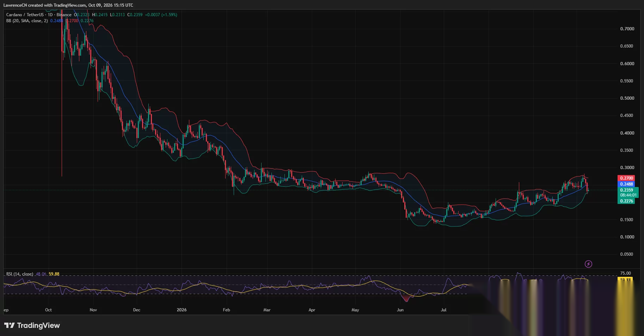Click the blue 0.2488 basis price label
The height and width of the screenshot is (336, 644).
[626, 184]
